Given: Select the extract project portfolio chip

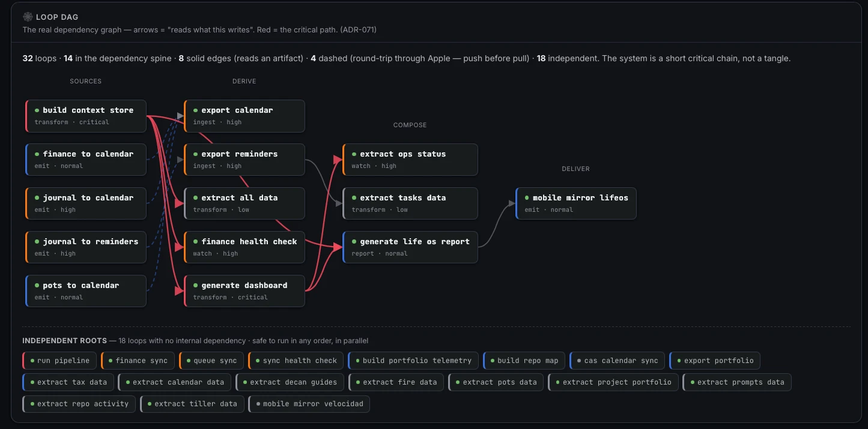Looking at the screenshot, I should pyautogui.click(x=613, y=382).
